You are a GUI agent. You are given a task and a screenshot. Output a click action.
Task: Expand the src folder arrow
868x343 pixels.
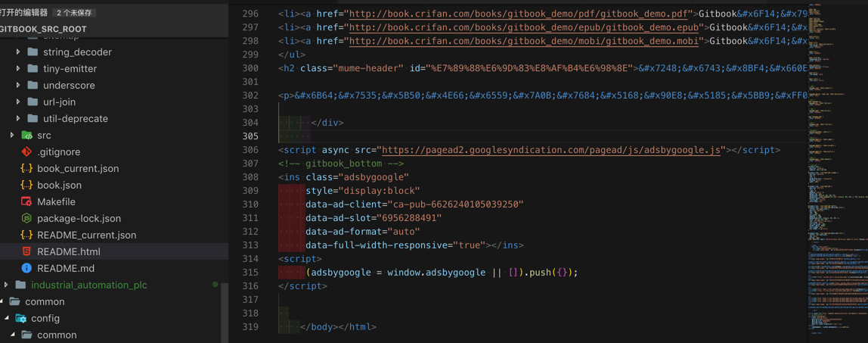coord(12,136)
